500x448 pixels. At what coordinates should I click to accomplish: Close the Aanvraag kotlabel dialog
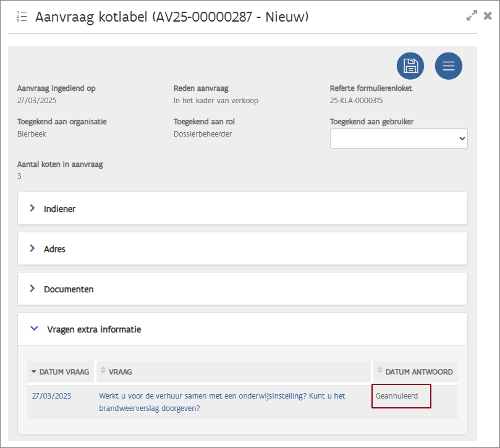(x=488, y=16)
